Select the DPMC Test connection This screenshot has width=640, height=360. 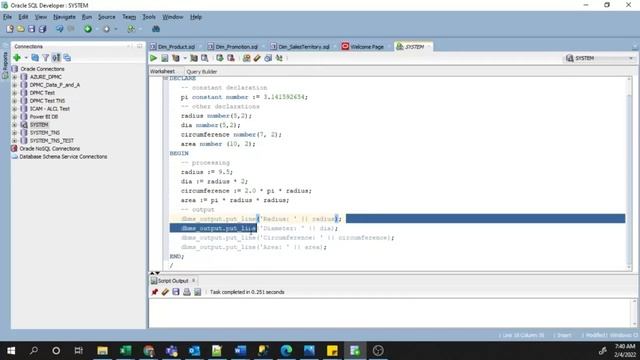42,93
